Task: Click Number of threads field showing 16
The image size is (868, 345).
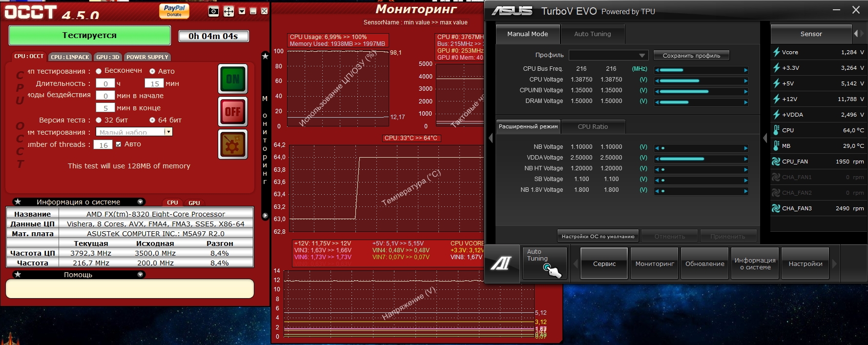Action: (x=103, y=144)
